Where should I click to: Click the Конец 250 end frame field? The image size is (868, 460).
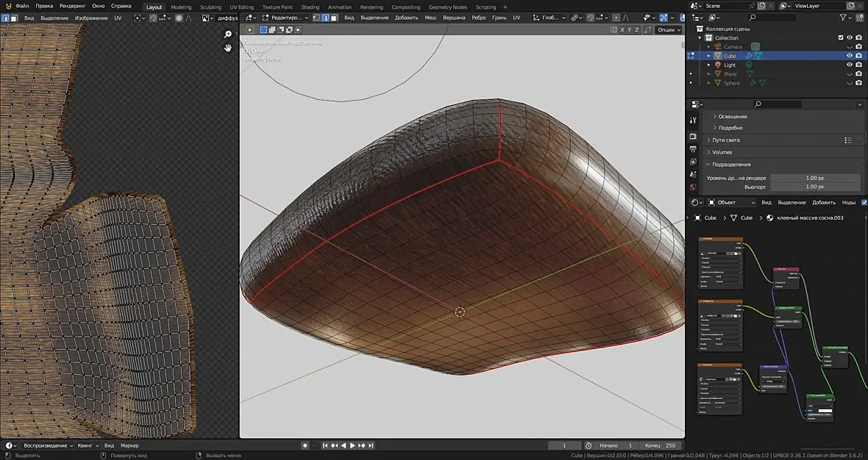pos(661,445)
